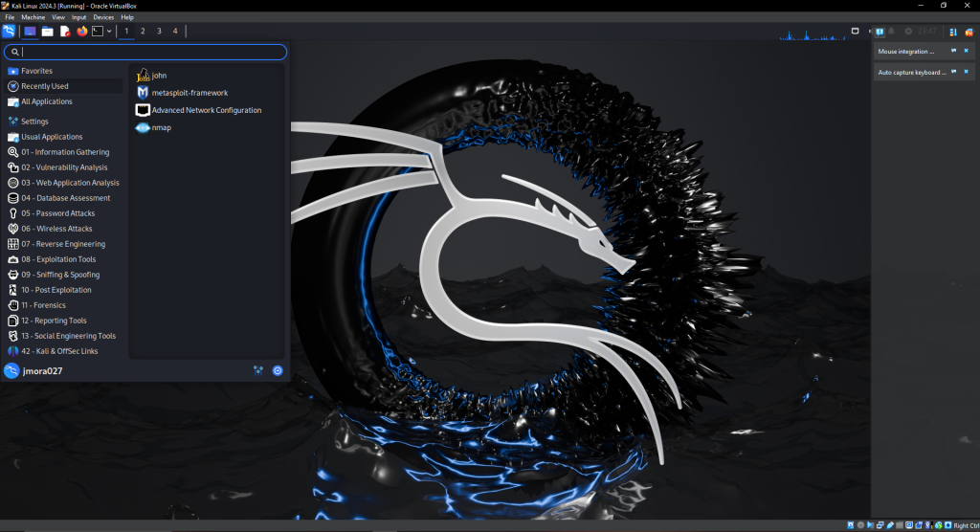Click the delete all notifications icon
The width and height of the screenshot is (980, 532).
point(969,32)
